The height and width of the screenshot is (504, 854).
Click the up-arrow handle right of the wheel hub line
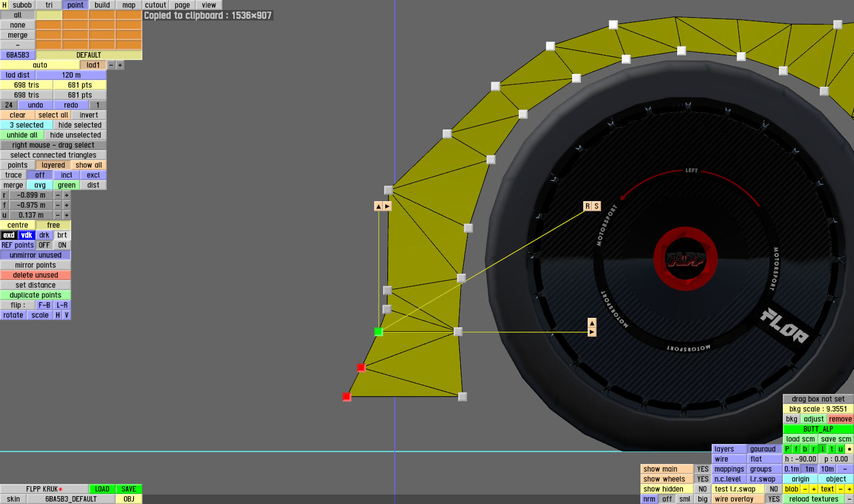click(x=592, y=323)
